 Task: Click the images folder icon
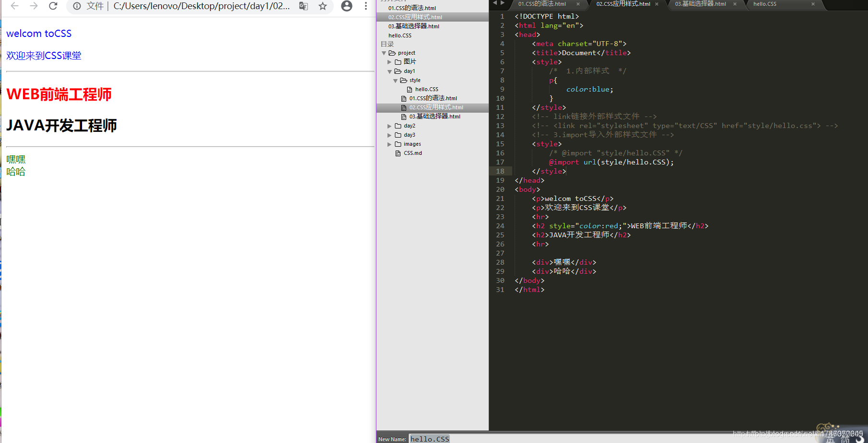(x=398, y=144)
